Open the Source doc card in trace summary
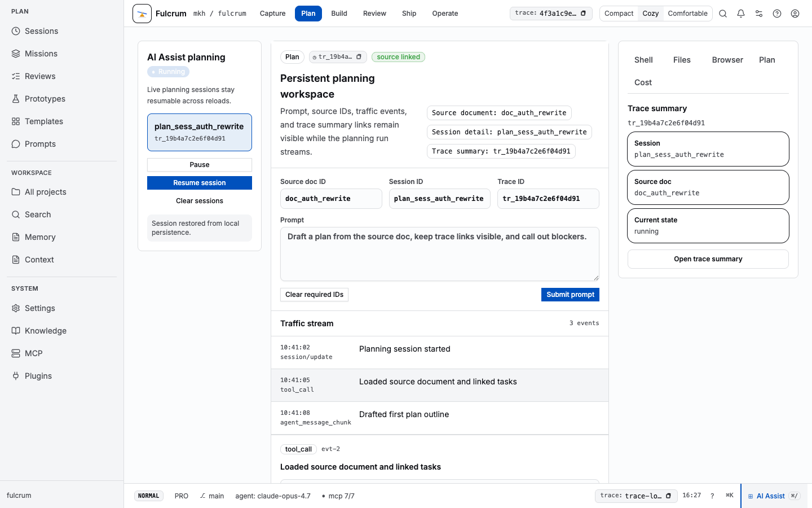The image size is (812, 508). point(708,187)
